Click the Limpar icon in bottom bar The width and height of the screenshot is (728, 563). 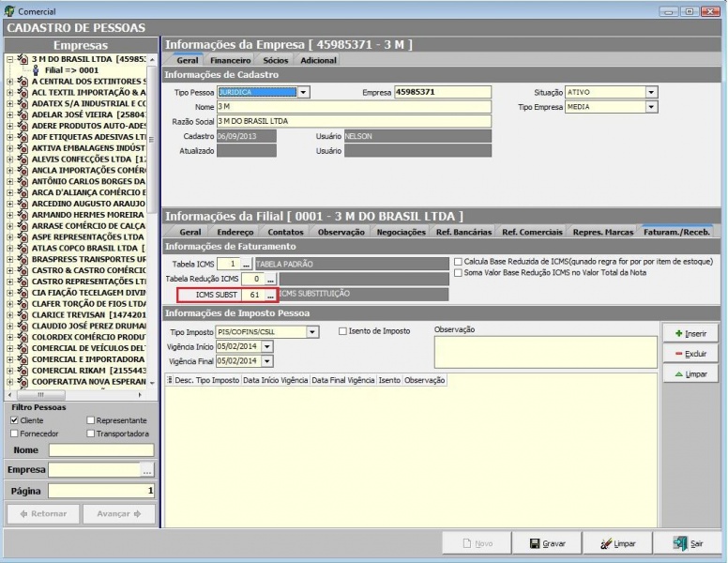pyautogui.click(x=604, y=543)
